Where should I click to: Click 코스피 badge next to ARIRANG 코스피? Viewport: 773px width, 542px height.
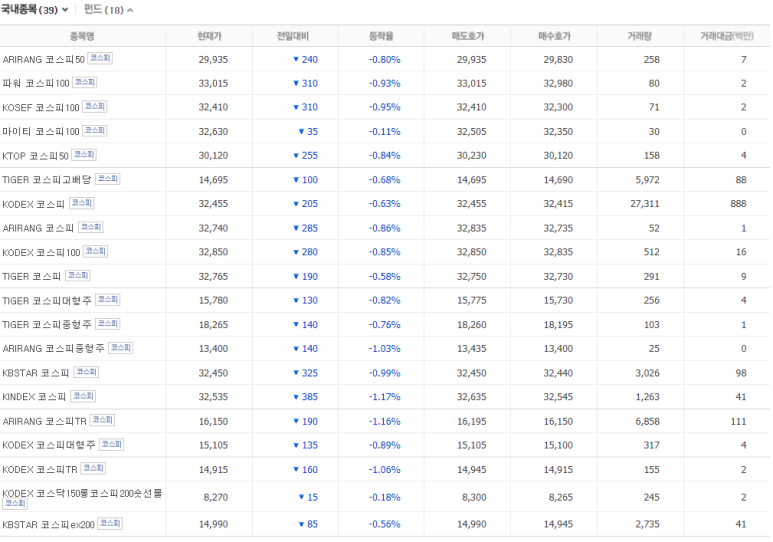coord(91,227)
